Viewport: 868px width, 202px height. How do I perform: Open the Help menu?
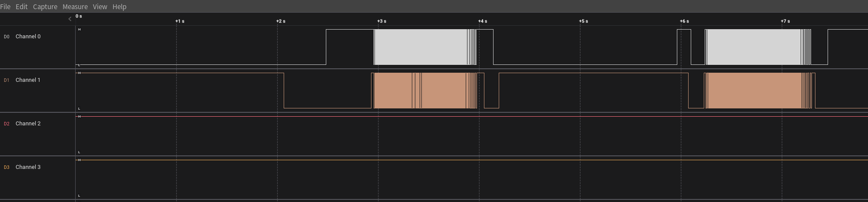pyautogui.click(x=119, y=7)
